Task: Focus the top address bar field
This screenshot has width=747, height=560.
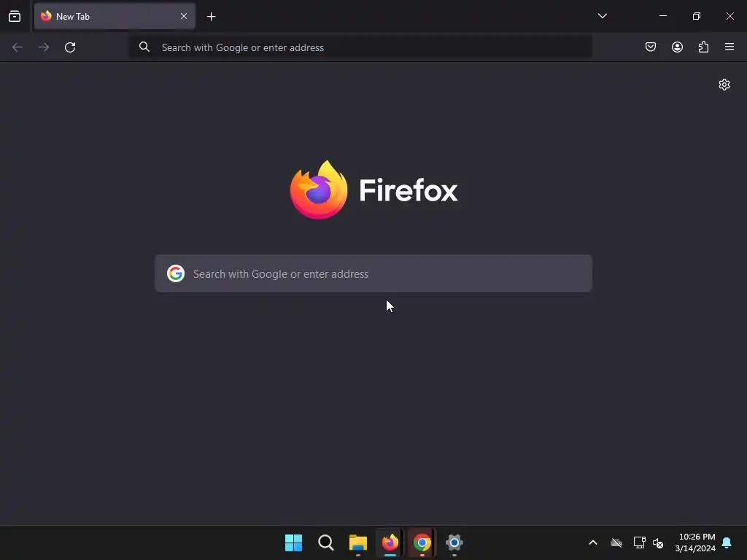Action: (360, 47)
